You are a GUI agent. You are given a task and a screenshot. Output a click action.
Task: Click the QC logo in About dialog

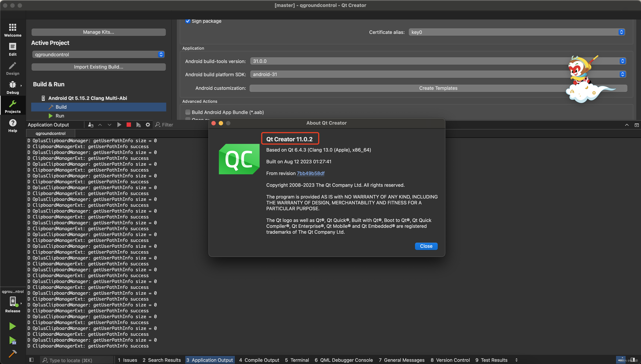point(239,159)
